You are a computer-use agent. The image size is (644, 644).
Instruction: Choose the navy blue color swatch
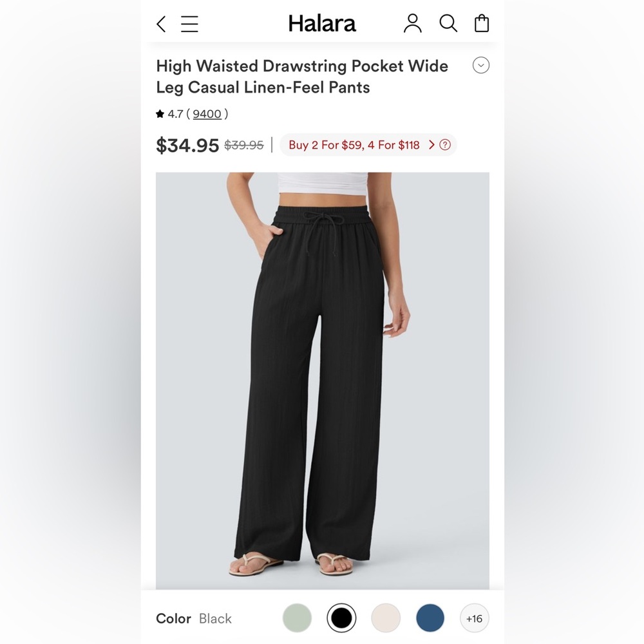click(430, 618)
